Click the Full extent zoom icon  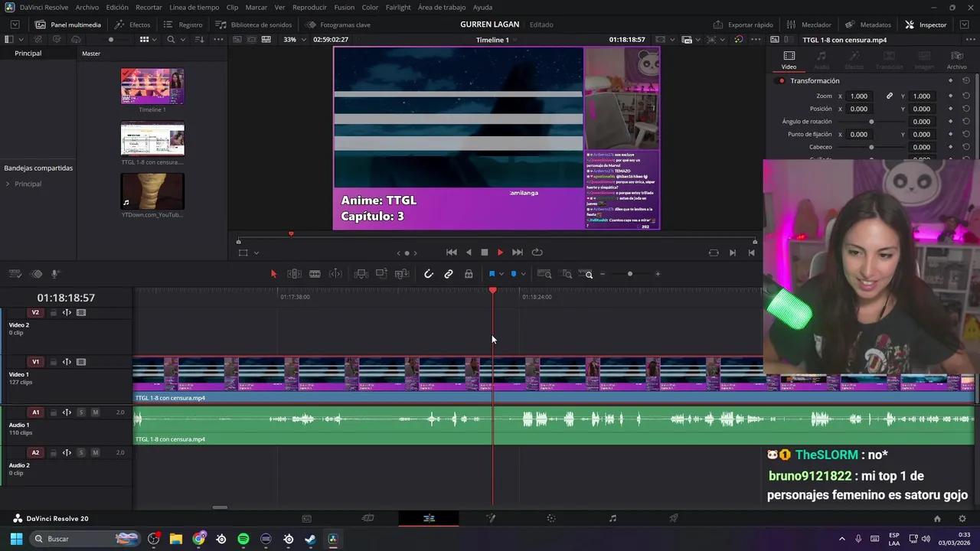point(544,274)
